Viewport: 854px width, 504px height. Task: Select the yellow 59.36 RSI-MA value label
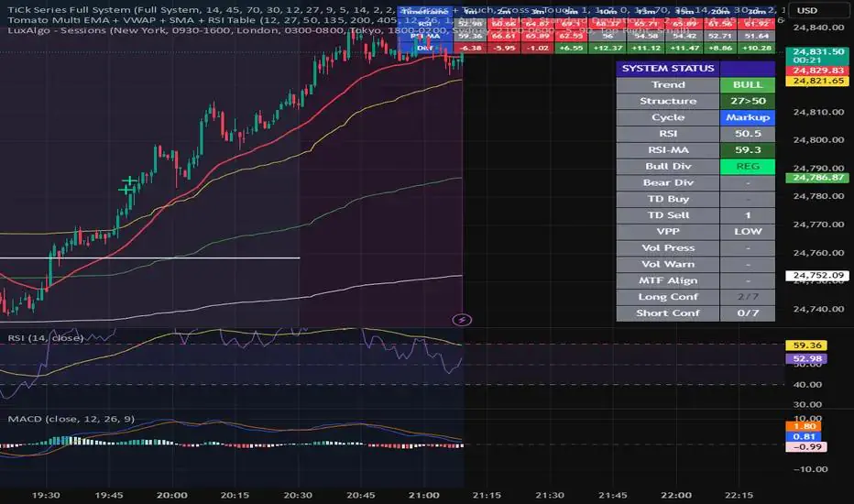806,345
